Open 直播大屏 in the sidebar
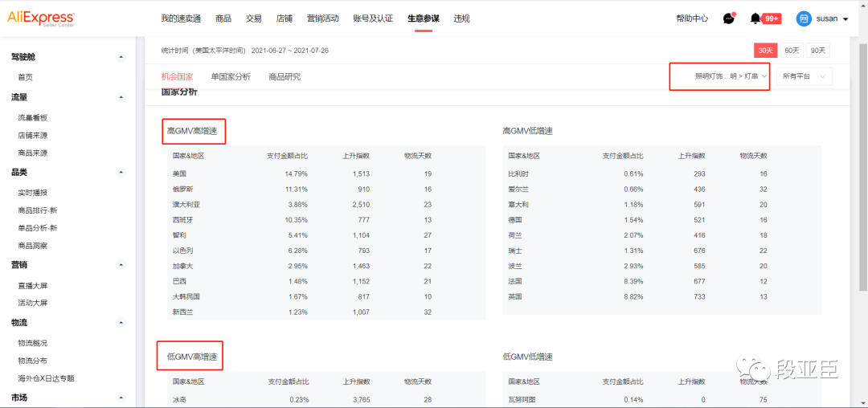This screenshot has width=868, height=408. 33,286
